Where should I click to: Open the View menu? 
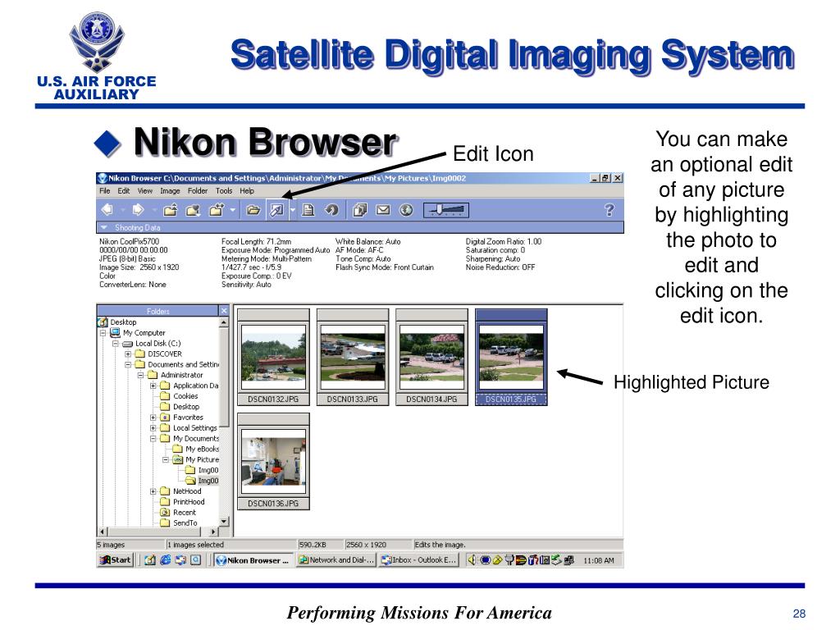[144, 190]
